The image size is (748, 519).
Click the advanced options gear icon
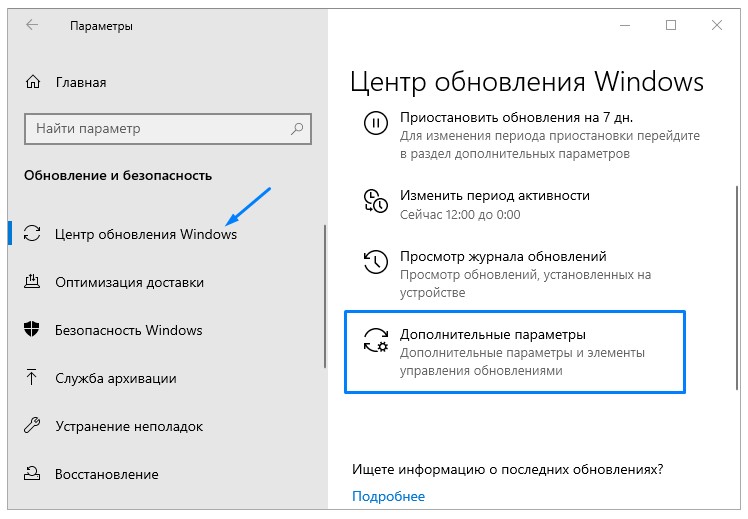pos(375,340)
